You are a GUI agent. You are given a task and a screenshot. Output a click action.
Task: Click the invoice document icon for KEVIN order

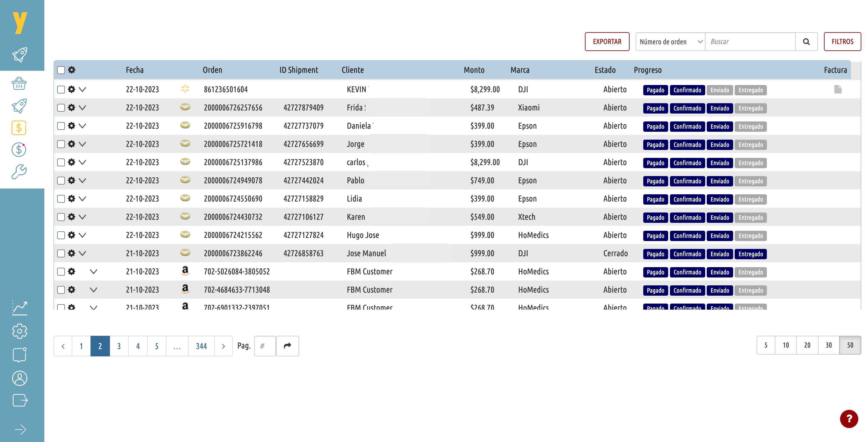838,89
